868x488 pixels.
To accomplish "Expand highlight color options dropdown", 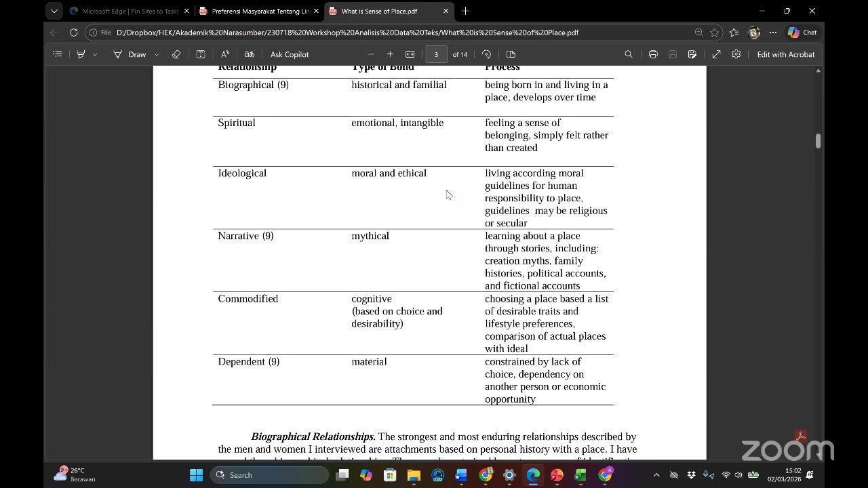I will 95,54.
